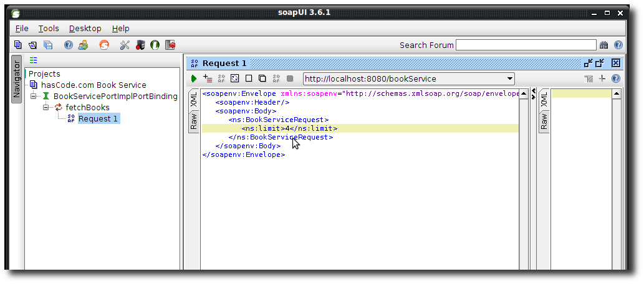
Task: Click the change editor orientation icon
Action: [x=589, y=79]
